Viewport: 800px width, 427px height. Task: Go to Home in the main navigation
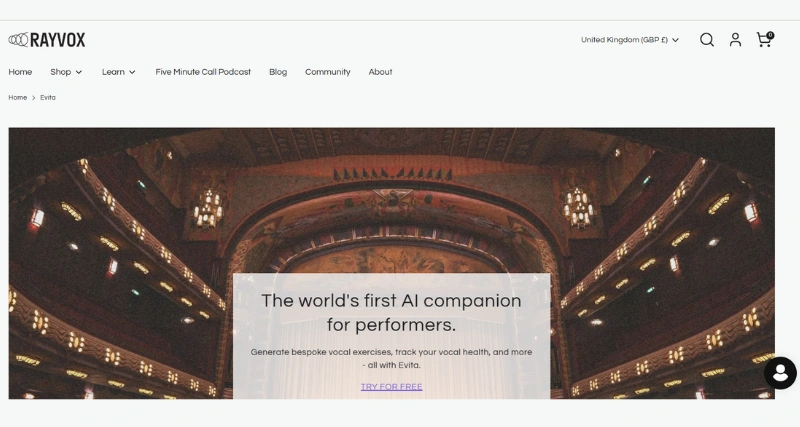coord(20,72)
